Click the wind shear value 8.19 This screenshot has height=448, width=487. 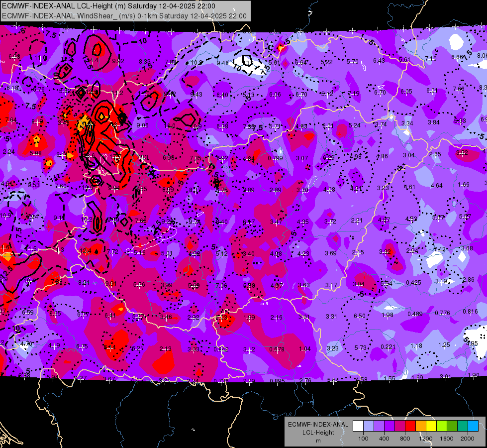37,121
